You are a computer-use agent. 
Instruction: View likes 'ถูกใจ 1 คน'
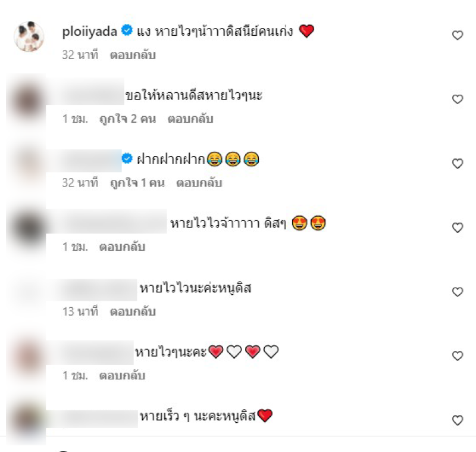click(x=137, y=183)
